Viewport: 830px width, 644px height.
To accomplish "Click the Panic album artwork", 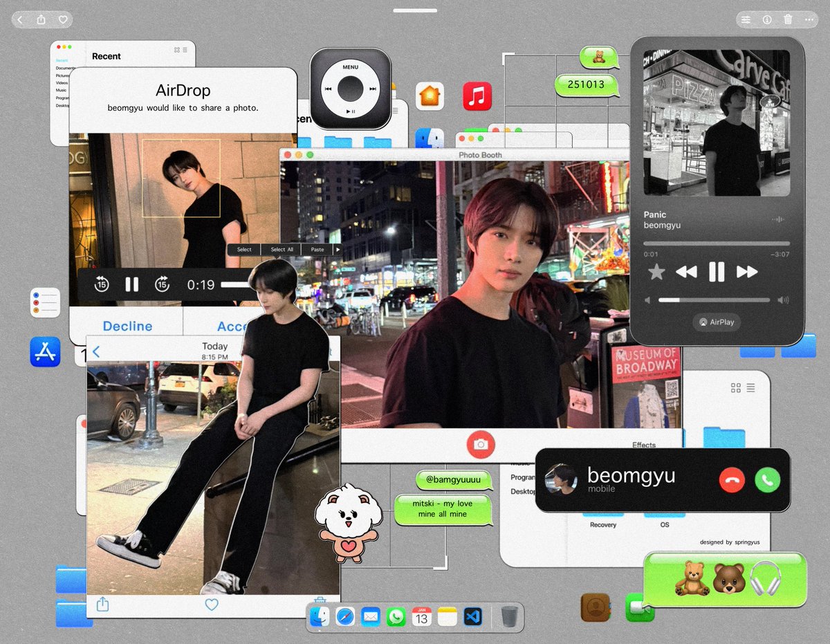I will [x=717, y=122].
